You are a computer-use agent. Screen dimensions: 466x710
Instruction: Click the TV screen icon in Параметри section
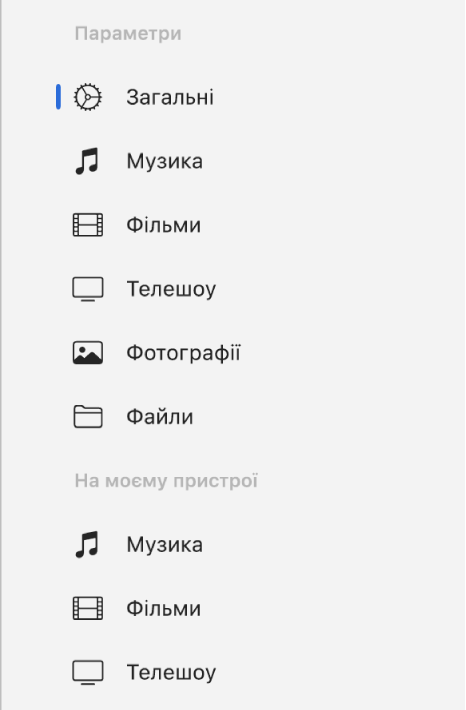pos(88,289)
